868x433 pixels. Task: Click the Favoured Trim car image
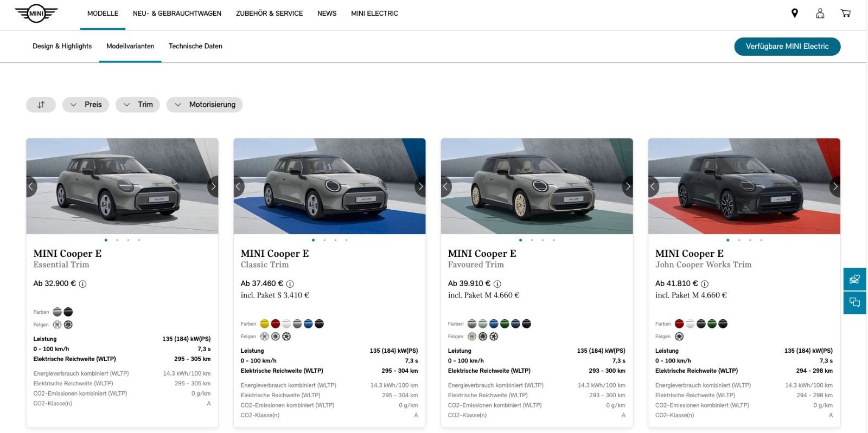537,186
